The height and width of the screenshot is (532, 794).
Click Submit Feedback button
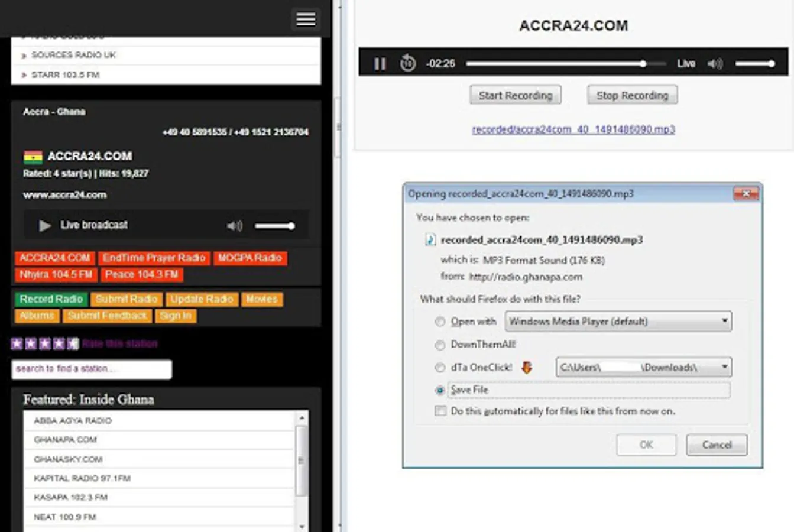tap(108, 316)
